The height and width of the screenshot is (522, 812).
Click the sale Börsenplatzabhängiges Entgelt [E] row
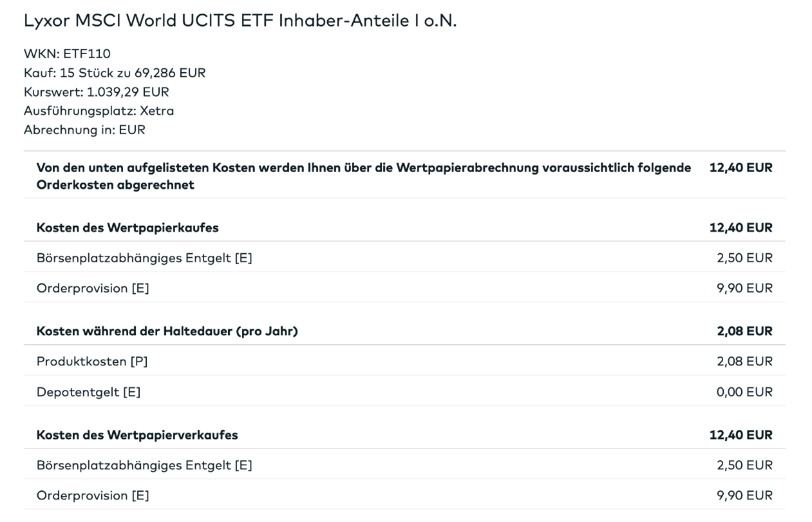(404, 465)
